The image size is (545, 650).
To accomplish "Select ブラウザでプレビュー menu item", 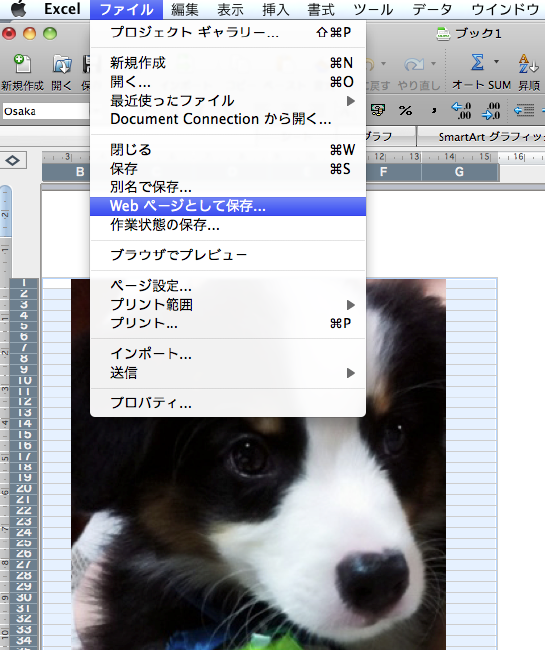I will (228, 255).
